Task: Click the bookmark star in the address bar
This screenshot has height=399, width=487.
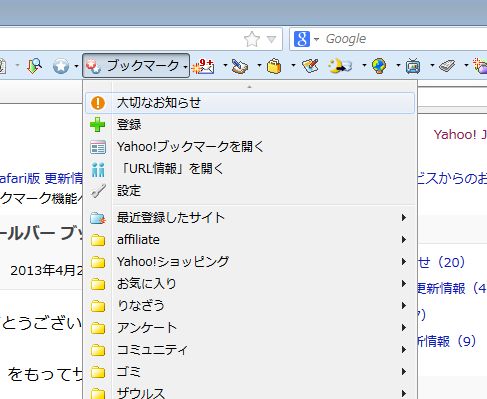Action: (x=252, y=39)
